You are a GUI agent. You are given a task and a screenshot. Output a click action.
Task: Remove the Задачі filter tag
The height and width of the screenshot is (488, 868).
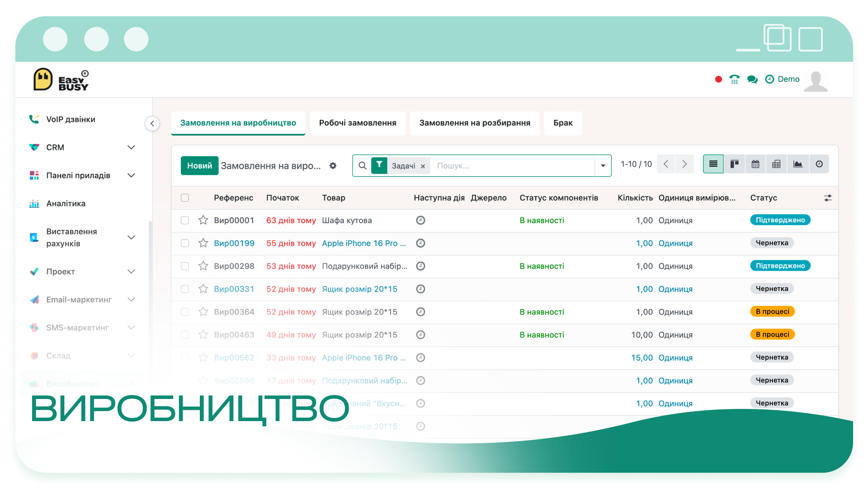(423, 166)
